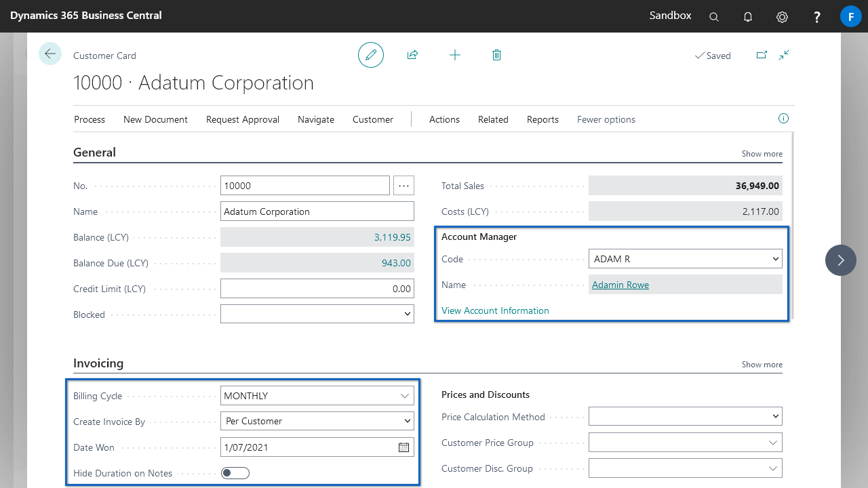Click the pencil edit icon
Image resolution: width=868 pixels, height=488 pixels.
[x=371, y=55]
